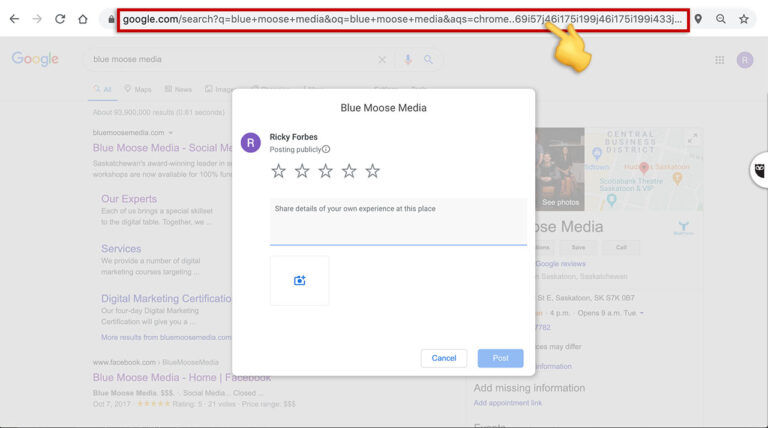Click See photos thumbnail
The width and height of the screenshot is (768, 428).
pos(560,169)
